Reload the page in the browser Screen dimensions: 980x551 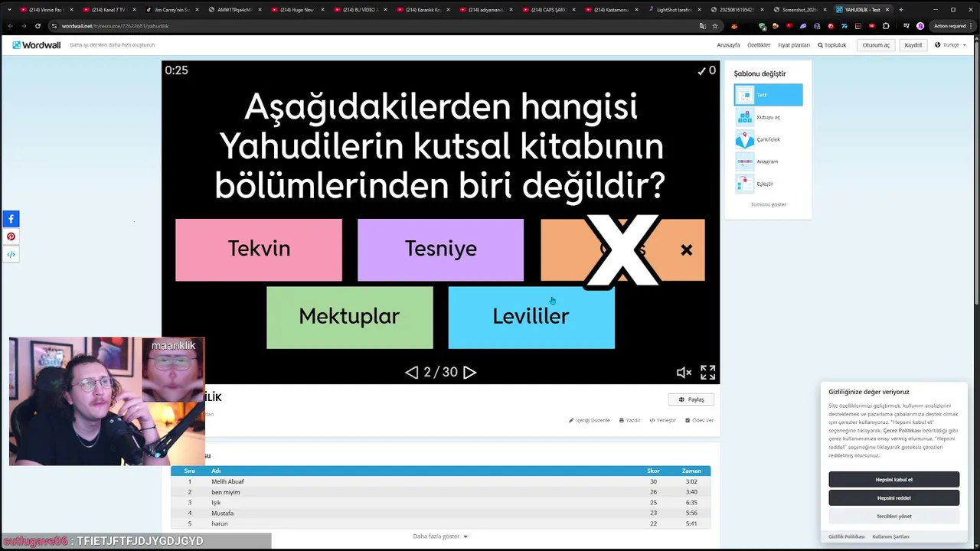pyautogui.click(x=38, y=26)
